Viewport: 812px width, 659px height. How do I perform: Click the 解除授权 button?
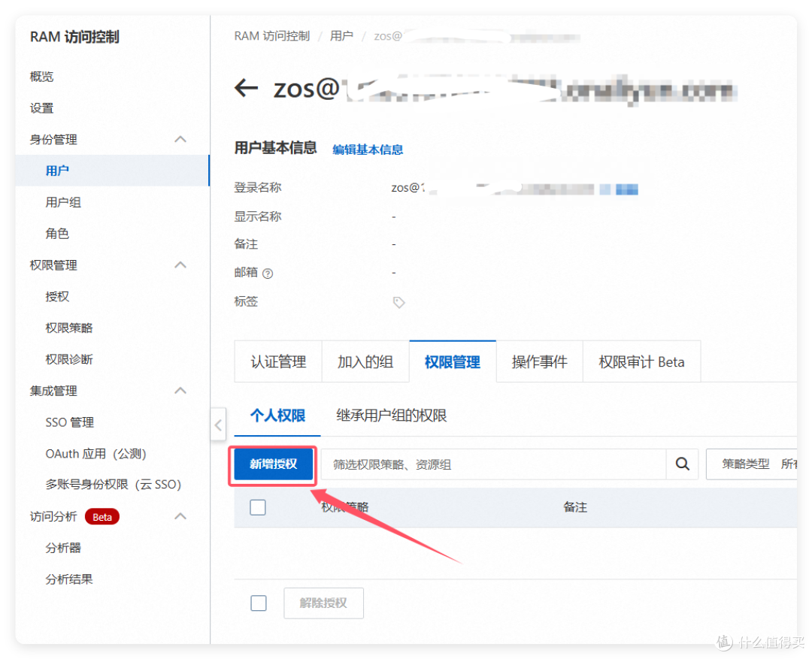tap(323, 603)
